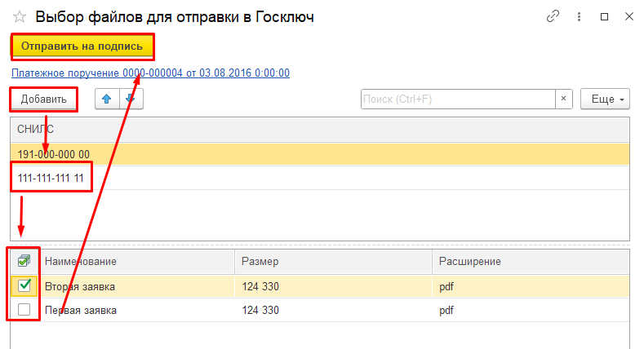Add form to favorites with star icon
This screenshot has width=644, height=349.
(20, 17)
